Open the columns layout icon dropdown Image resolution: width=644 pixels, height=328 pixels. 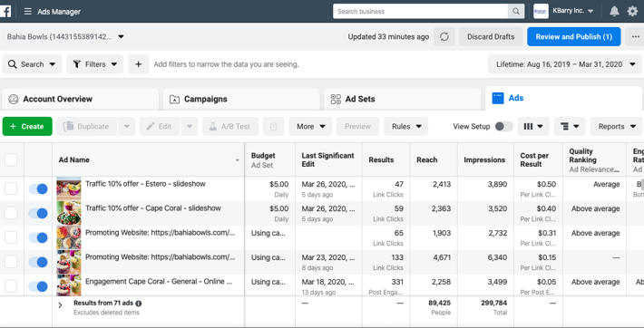(x=533, y=127)
